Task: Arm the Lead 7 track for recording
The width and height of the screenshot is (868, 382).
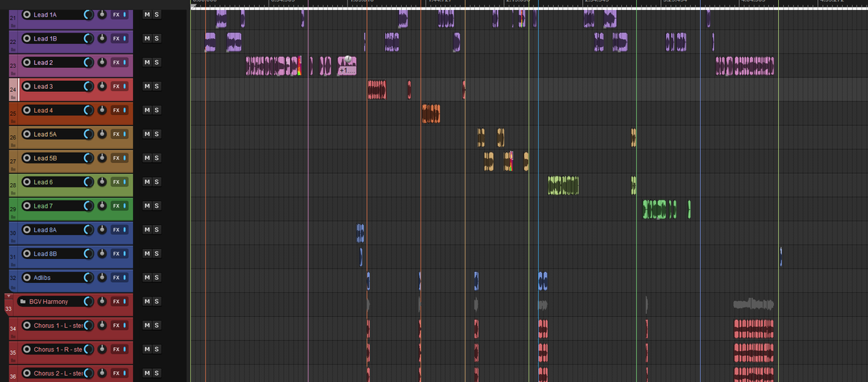Action: [x=27, y=206]
